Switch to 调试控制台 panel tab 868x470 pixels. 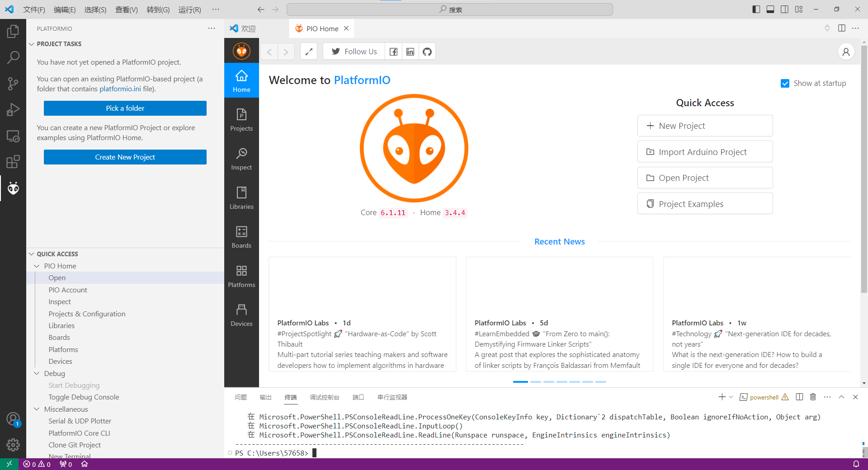coord(325,397)
